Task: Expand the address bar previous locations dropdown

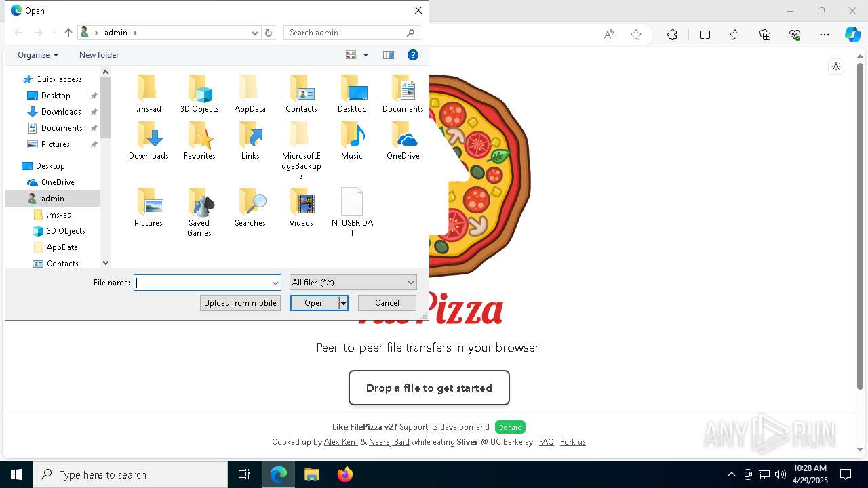Action: [255, 33]
